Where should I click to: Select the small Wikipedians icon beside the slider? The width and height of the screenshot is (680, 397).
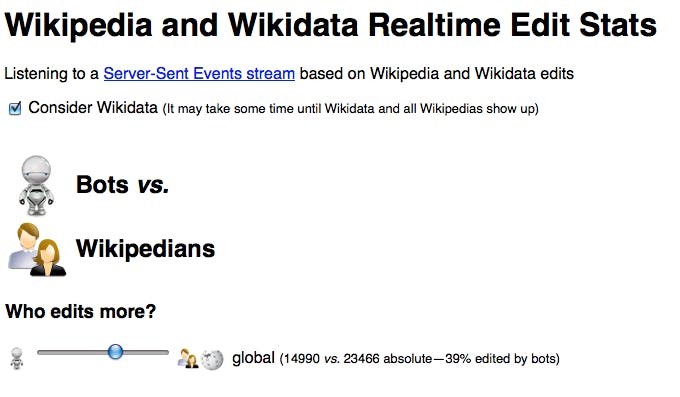(188, 358)
